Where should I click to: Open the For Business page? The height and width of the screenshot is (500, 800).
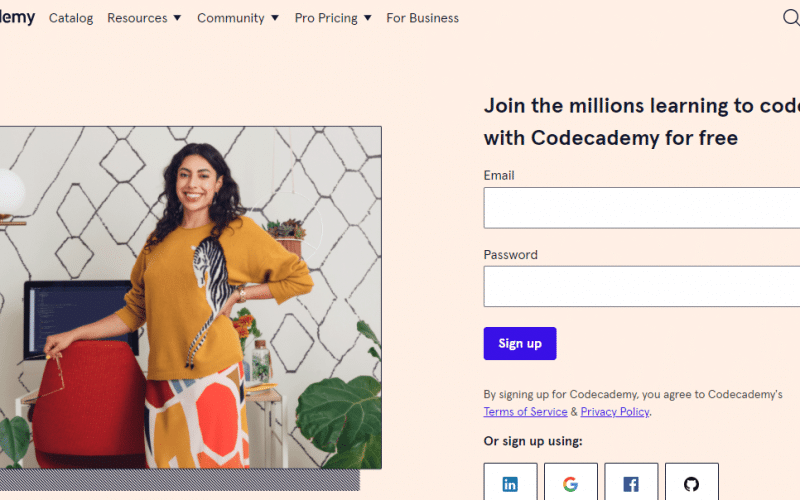pos(422,18)
